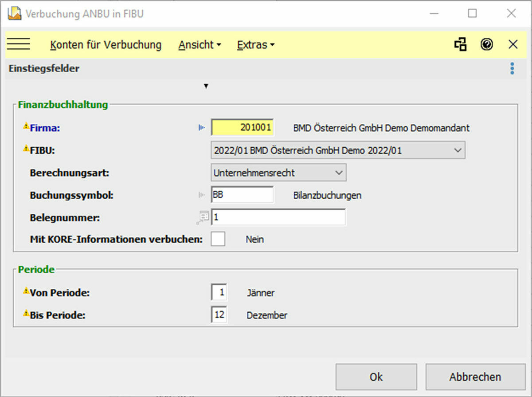Open the three-dot options for Einstiegsfelder
Screen dimensions: 532x397
pos(512,68)
